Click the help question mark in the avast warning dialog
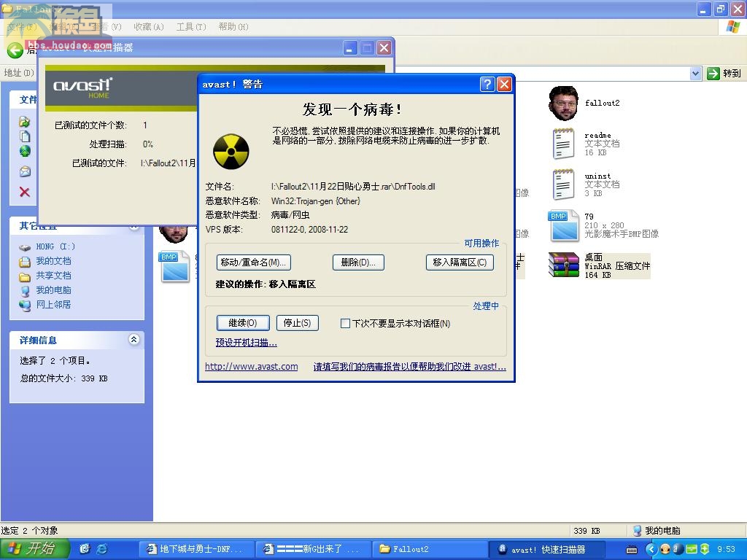 coord(487,85)
